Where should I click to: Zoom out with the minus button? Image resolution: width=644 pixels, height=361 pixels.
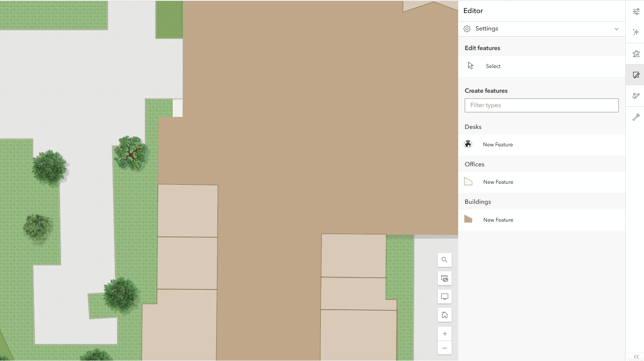[444, 348]
